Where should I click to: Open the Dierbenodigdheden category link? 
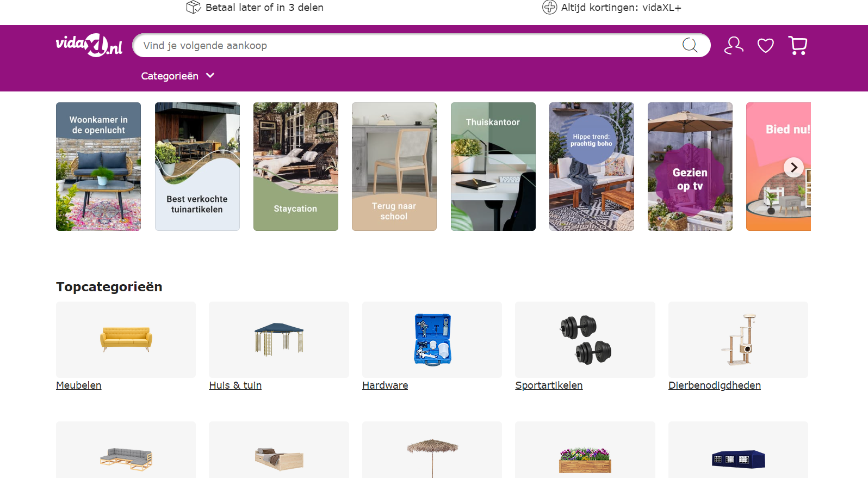coord(715,385)
